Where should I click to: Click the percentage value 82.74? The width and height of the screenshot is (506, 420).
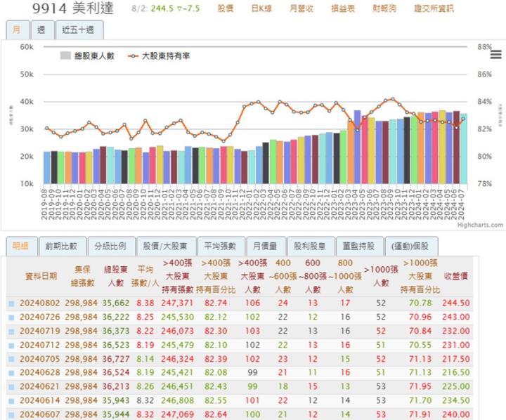point(216,303)
